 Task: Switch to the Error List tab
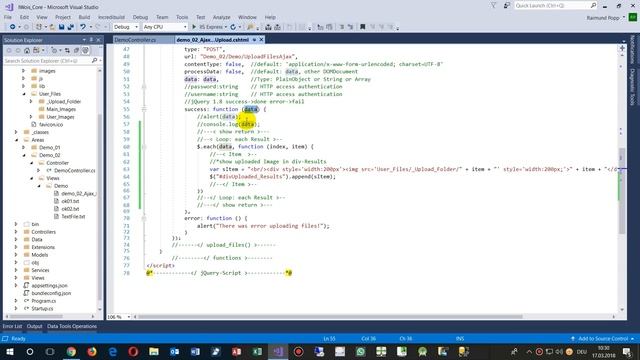click(12, 326)
